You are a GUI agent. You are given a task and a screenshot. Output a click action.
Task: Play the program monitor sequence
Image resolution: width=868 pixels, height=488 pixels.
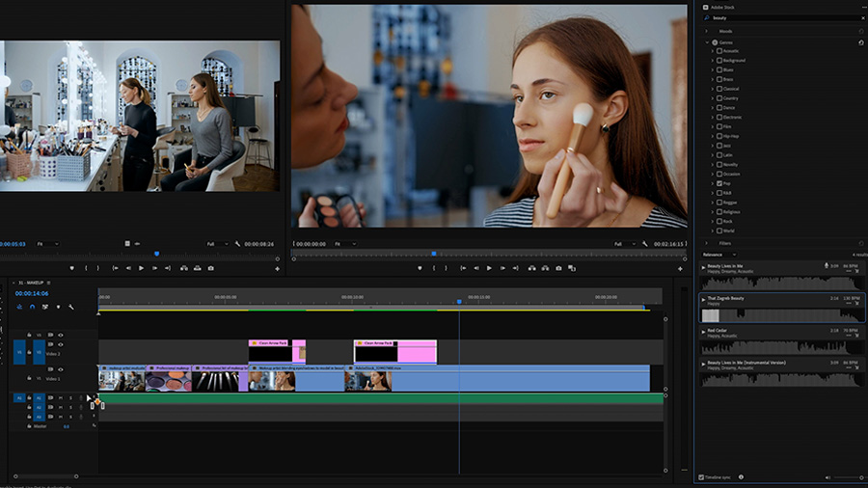point(489,268)
